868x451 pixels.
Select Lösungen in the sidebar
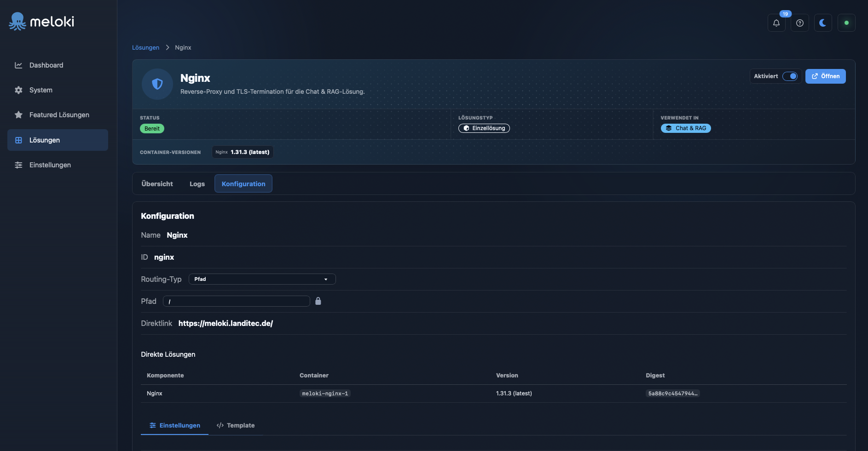58,140
